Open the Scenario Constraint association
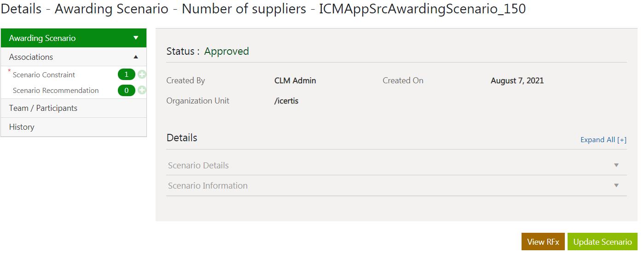This screenshot has width=644, height=259. [44, 75]
